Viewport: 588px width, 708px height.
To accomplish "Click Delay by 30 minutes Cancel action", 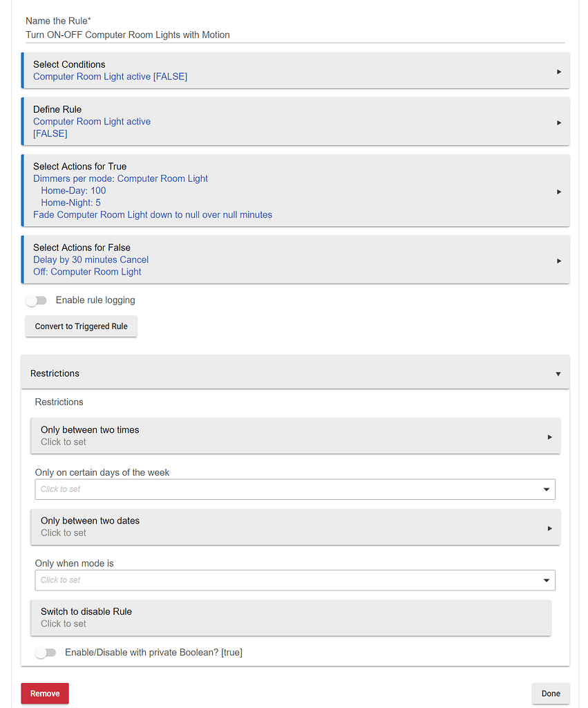I will click(91, 260).
